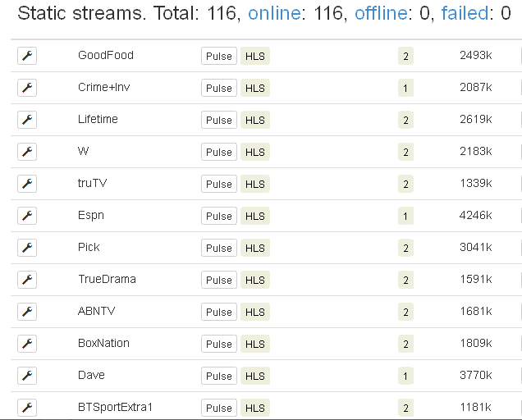
Task: Select the BoxNation stream name
Action: (x=103, y=342)
